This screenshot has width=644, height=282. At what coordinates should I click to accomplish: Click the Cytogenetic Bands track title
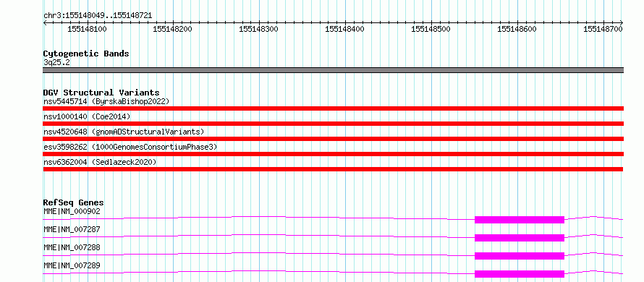point(86,54)
